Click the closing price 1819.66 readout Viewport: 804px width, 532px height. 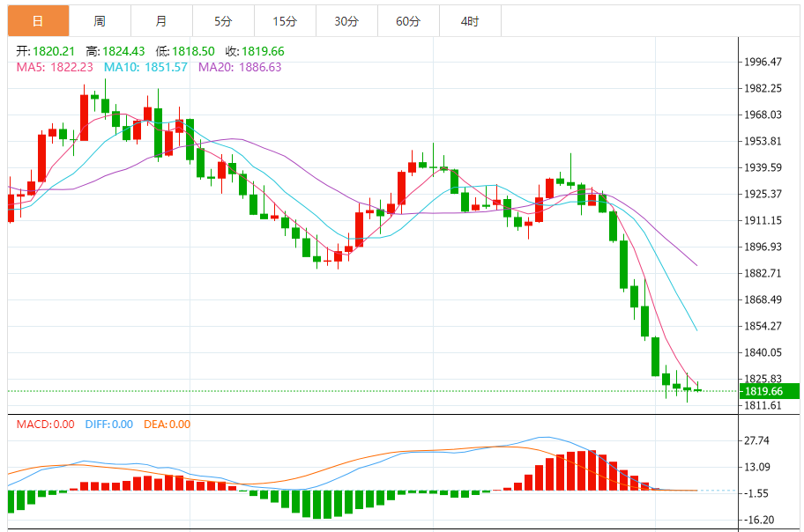click(263, 51)
